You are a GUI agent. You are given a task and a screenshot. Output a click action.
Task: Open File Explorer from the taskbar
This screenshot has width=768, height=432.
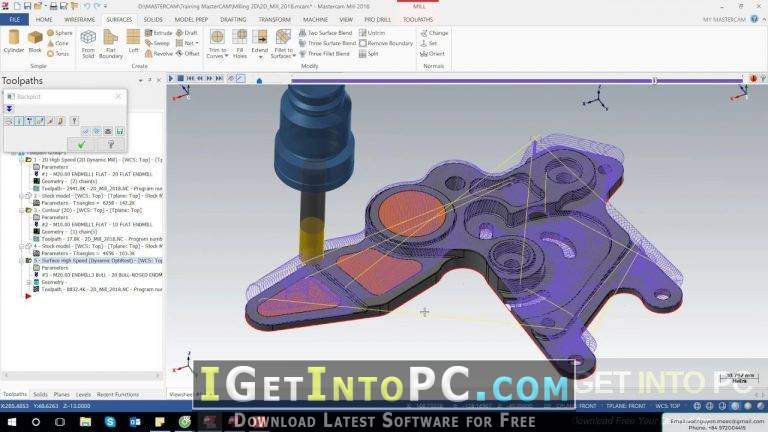click(85, 422)
